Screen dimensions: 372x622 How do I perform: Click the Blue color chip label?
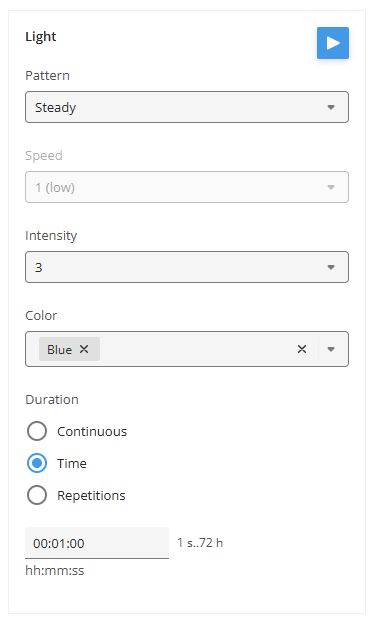click(59, 349)
